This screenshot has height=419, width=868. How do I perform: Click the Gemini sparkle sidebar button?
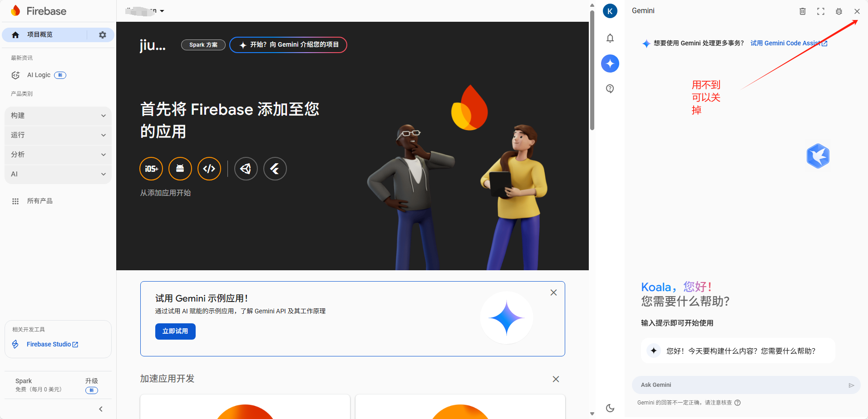(x=610, y=63)
